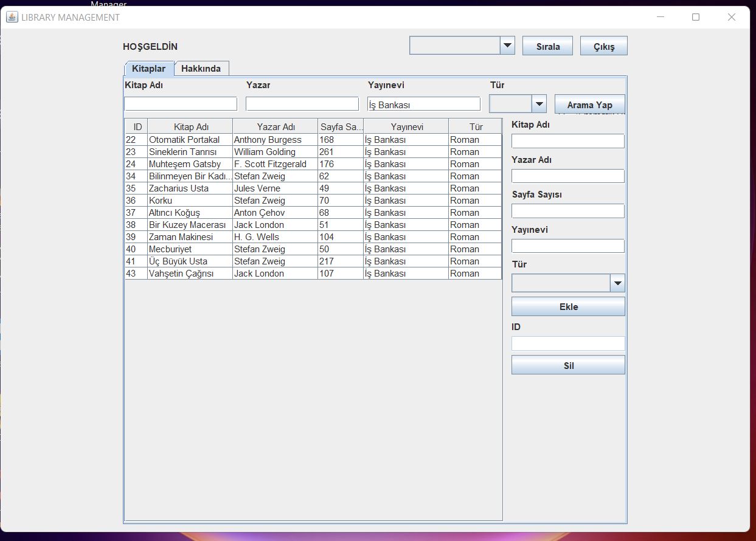Open the Tür dropdown in the search bar
Viewport: 756px width, 541px height.
(538, 103)
